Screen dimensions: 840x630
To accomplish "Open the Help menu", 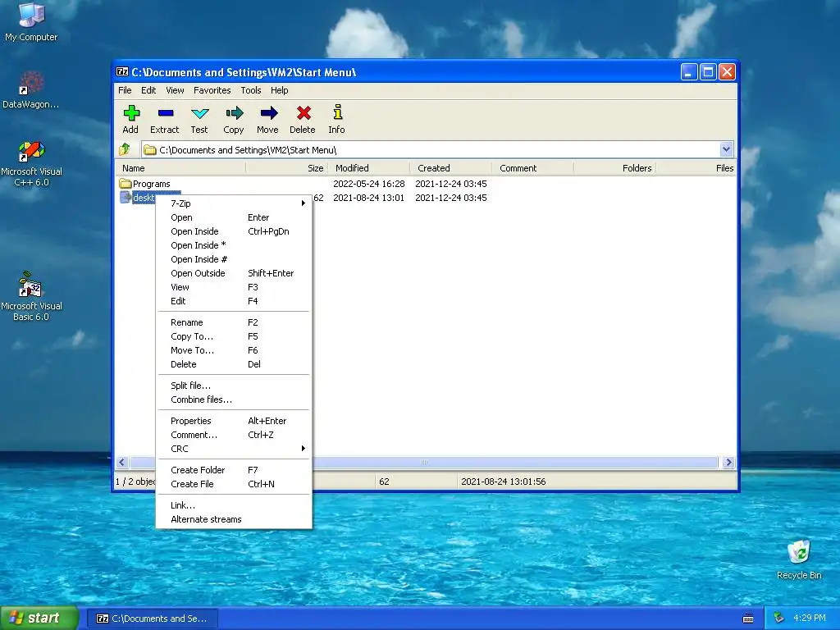I will pyautogui.click(x=279, y=90).
